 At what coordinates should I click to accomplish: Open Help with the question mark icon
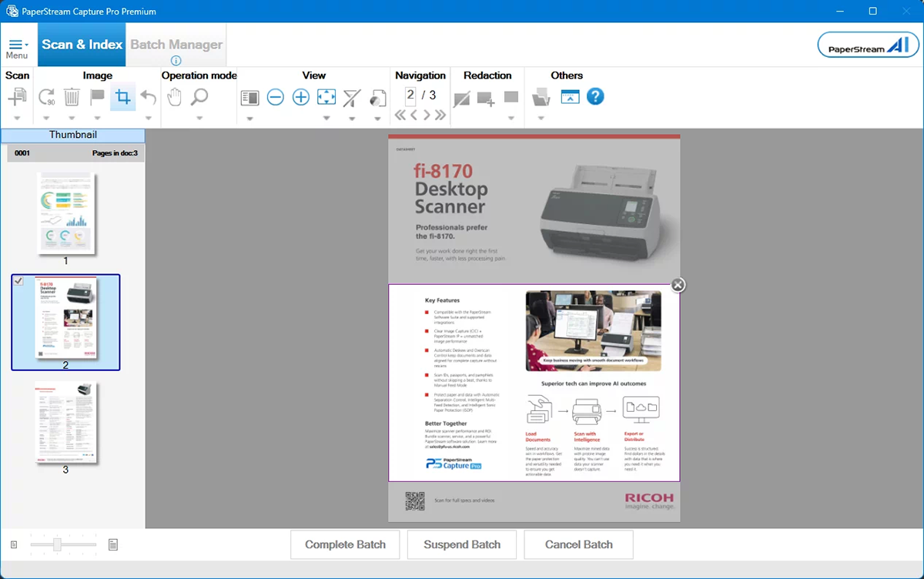[595, 96]
